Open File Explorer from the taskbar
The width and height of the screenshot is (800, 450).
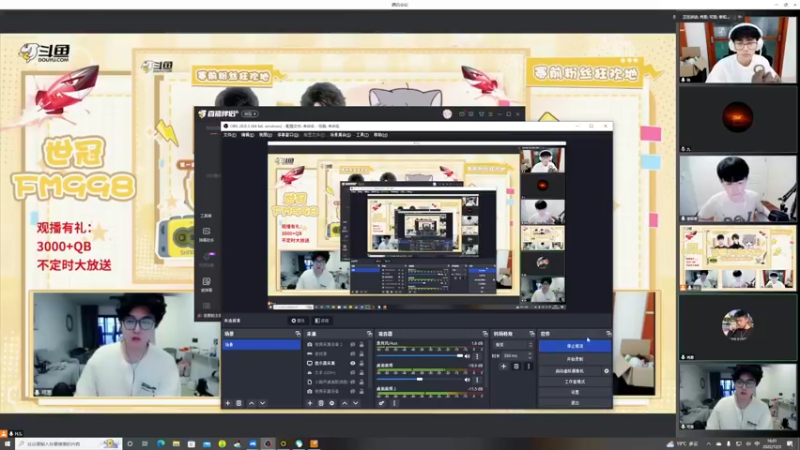[176, 444]
